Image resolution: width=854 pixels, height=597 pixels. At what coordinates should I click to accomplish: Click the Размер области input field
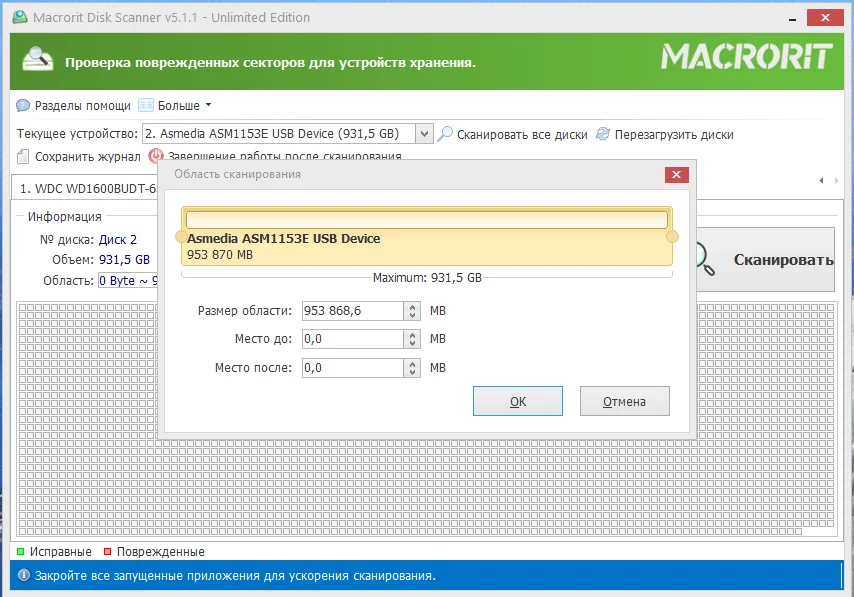pos(353,311)
